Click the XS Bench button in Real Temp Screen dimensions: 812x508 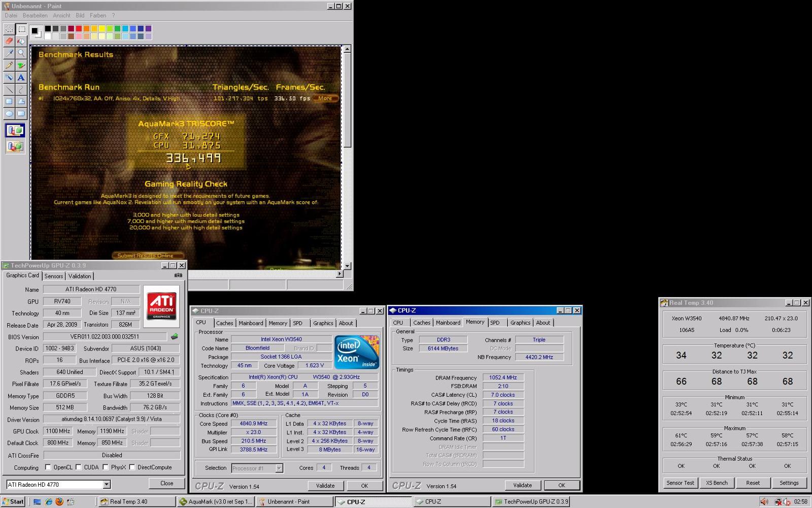(x=717, y=483)
